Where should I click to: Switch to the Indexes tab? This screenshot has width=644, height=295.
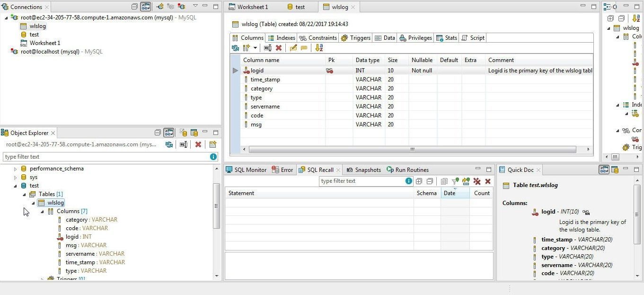(x=282, y=38)
